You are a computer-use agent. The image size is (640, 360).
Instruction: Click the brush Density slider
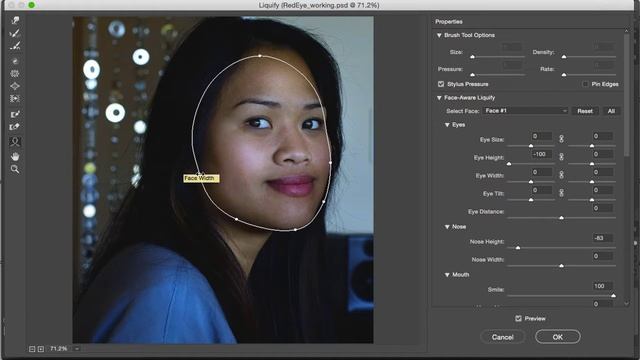coord(589,57)
